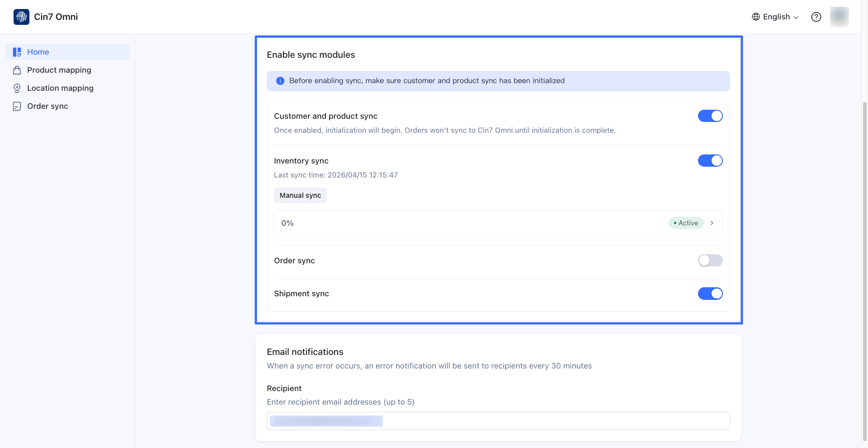Switch off the Shipment sync toggle
The width and height of the screenshot is (868, 448).
coord(710,294)
